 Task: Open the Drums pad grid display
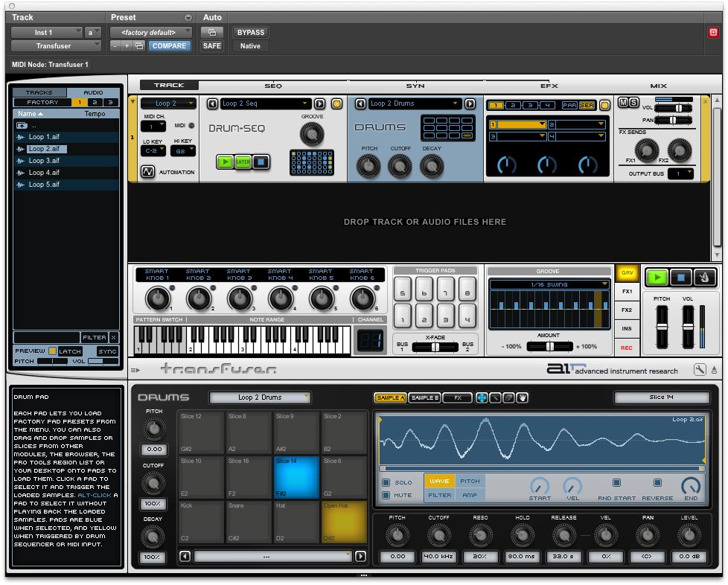(448, 128)
